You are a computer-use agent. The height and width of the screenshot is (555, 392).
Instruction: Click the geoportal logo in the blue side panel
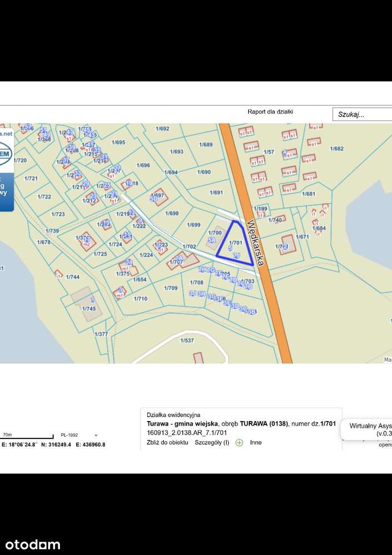6,154
